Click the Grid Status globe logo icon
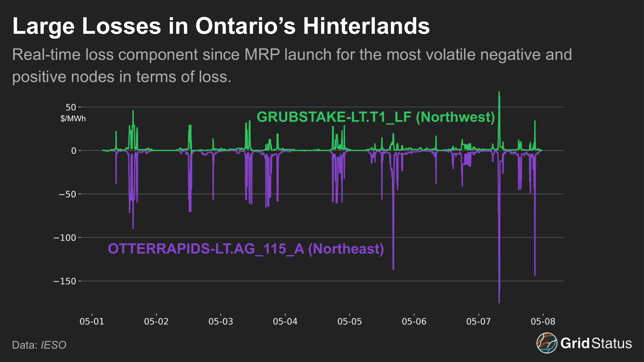 click(x=546, y=343)
